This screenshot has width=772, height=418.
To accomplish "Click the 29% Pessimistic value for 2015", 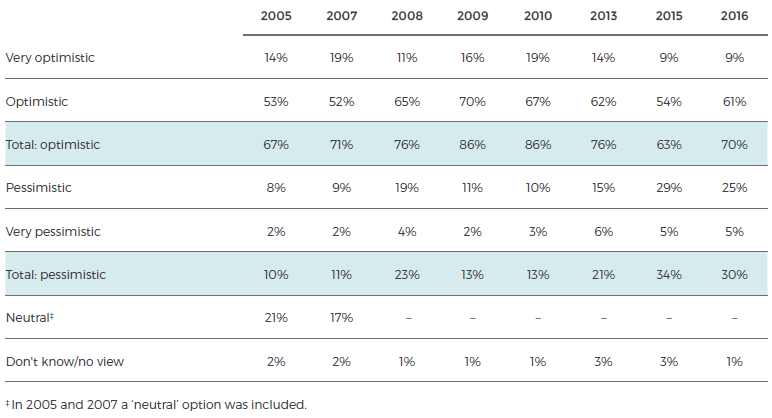I will 669,188.
